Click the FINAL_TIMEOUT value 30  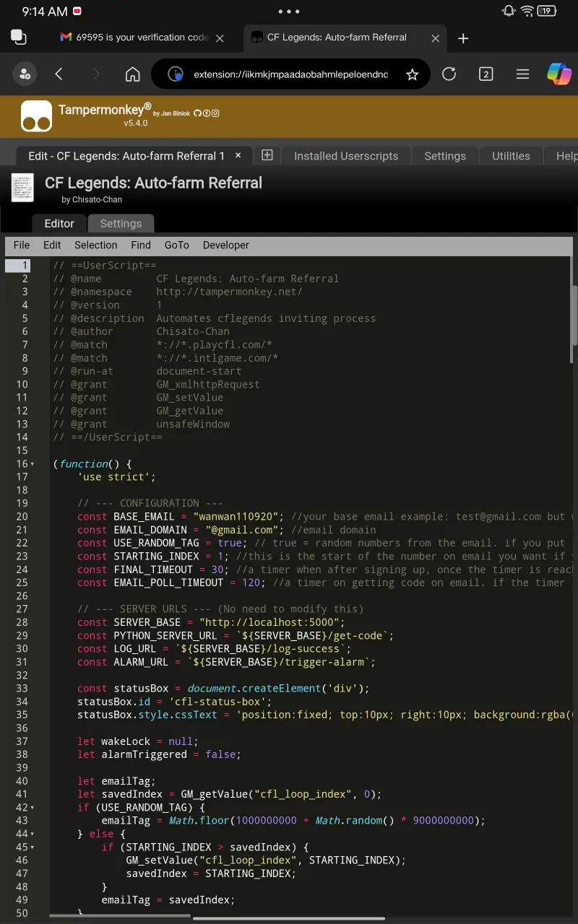(x=217, y=570)
